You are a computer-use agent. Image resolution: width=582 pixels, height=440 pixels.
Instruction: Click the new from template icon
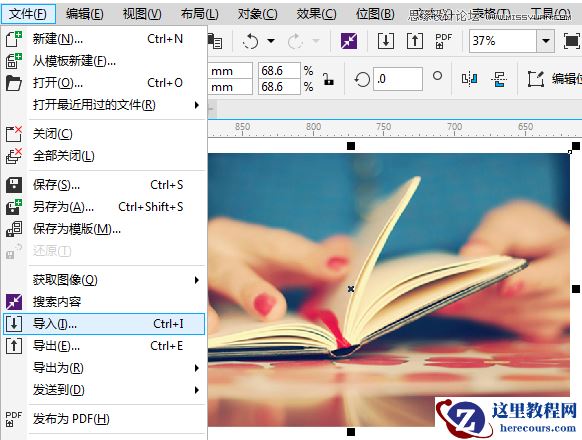pos(14,61)
